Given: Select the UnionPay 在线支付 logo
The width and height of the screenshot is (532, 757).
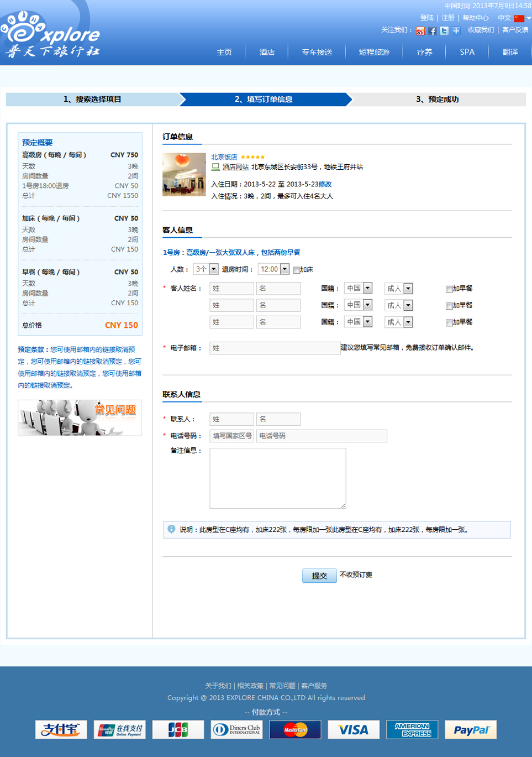Looking at the screenshot, I should 120,729.
